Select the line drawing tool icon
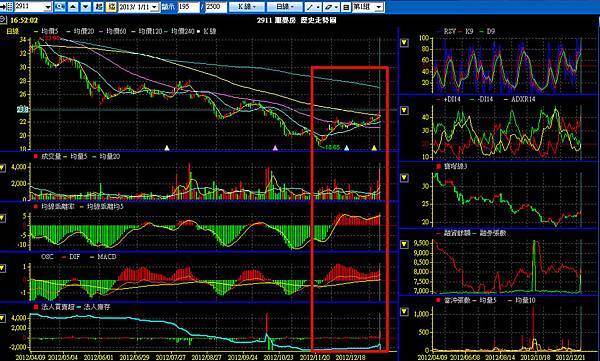600x361 pixels. pos(312,7)
